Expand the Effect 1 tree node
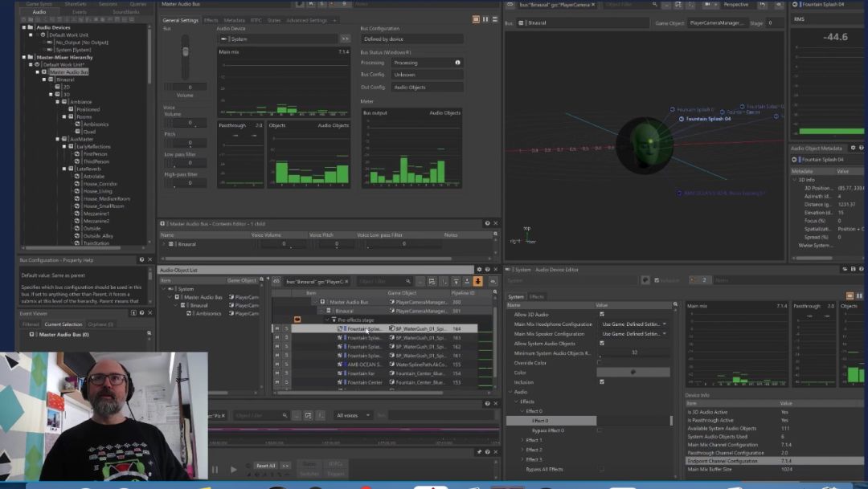 pos(522,440)
